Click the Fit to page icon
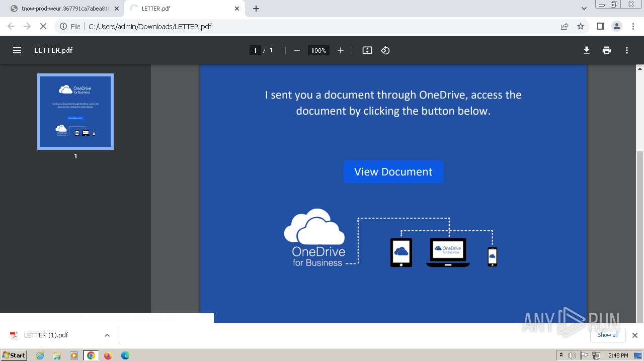The image size is (644, 362). coord(367,50)
